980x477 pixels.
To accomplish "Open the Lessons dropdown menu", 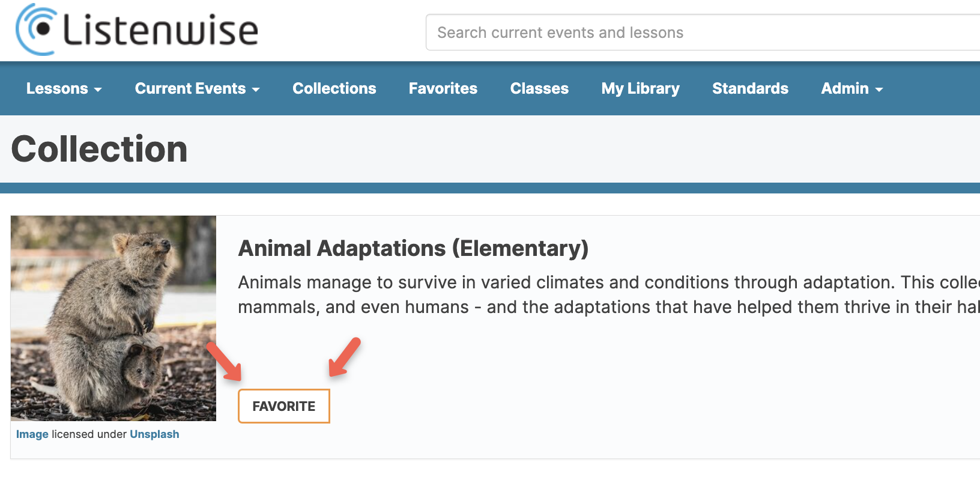I will [x=64, y=88].
